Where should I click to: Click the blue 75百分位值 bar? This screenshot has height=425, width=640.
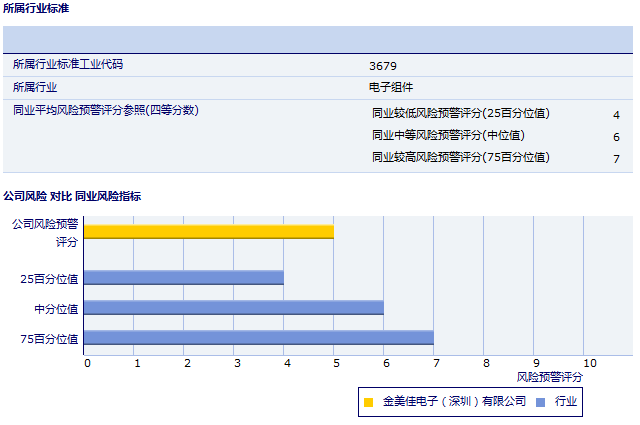pos(258,338)
